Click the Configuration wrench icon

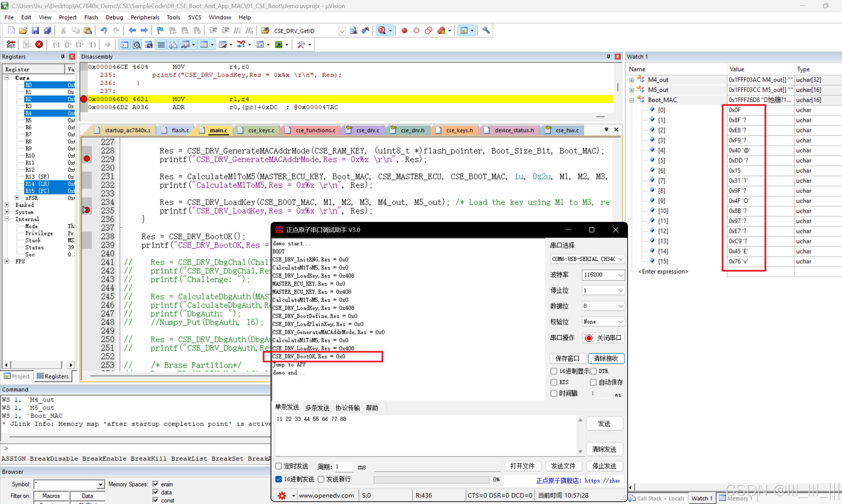tap(486, 31)
